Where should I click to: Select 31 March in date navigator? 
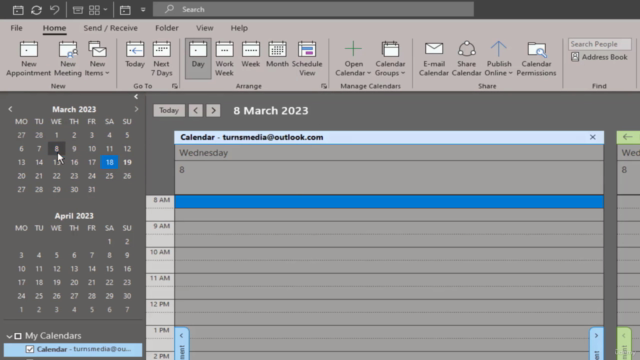91,189
